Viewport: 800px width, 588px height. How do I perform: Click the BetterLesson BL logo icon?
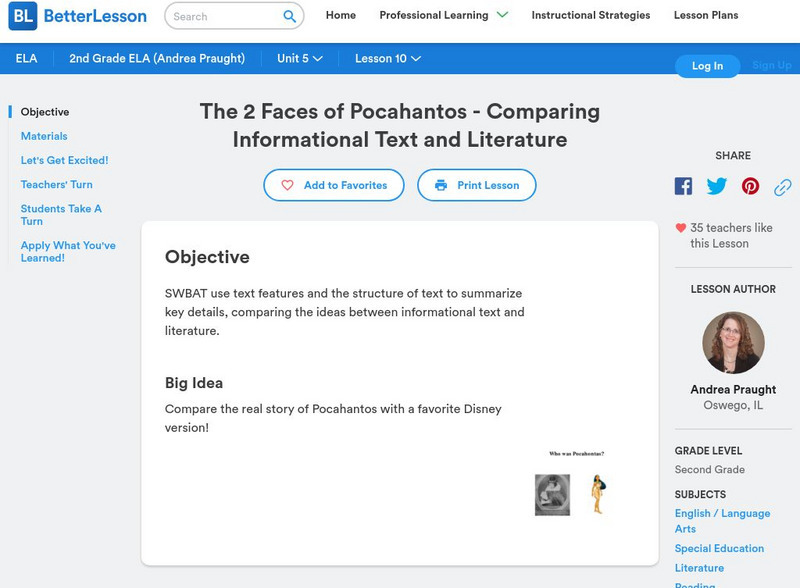23,16
